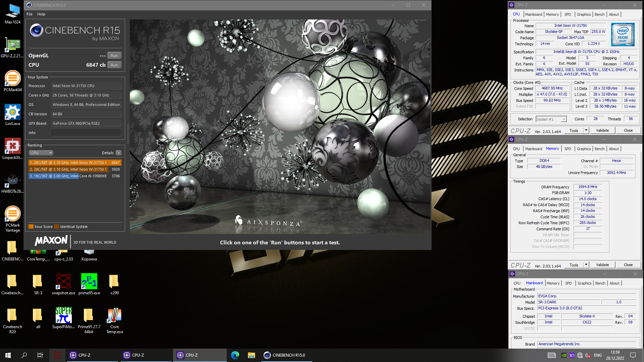The image size is (644, 362).
Task: Select the first ranking entry with score 6847
Action: pyautogui.click(x=74, y=163)
